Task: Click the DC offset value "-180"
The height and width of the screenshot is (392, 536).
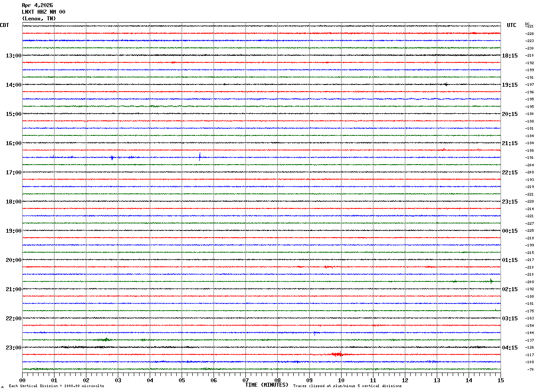Action: (x=529, y=114)
